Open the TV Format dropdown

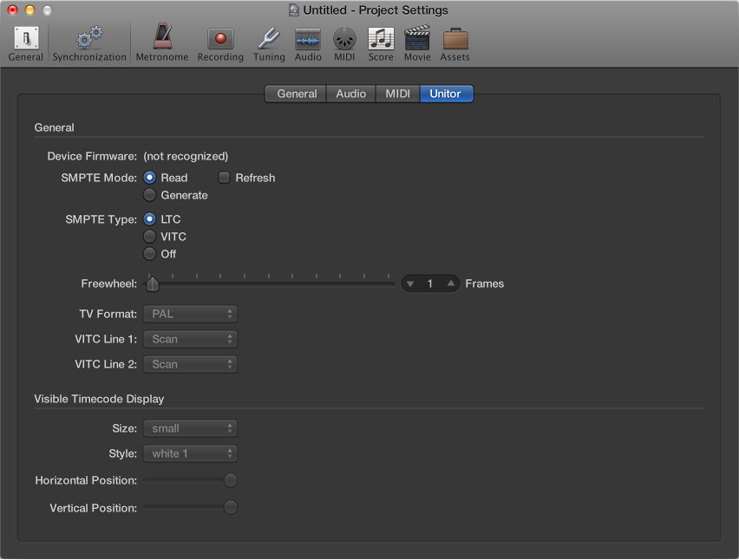pos(190,314)
